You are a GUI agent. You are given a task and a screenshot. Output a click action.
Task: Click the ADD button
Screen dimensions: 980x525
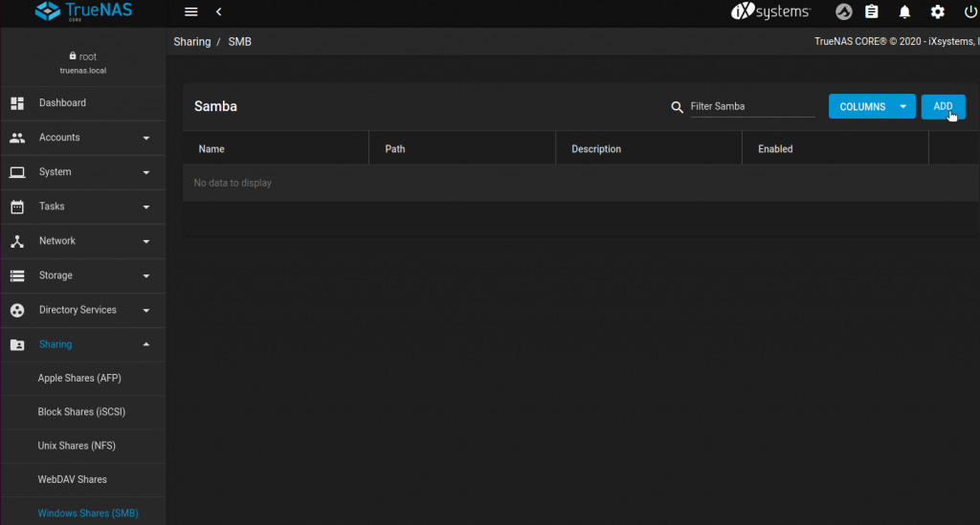[943, 107]
